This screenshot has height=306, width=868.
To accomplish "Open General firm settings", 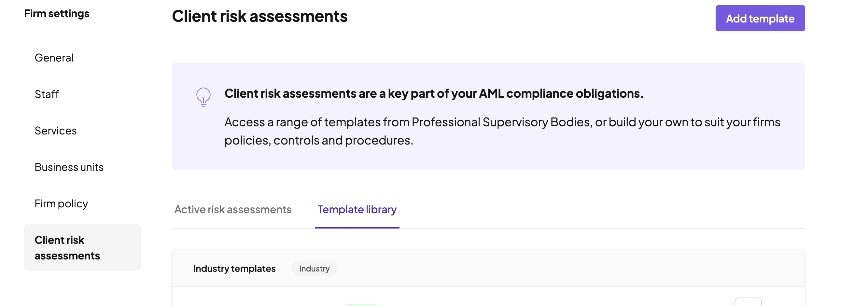I will (54, 58).
